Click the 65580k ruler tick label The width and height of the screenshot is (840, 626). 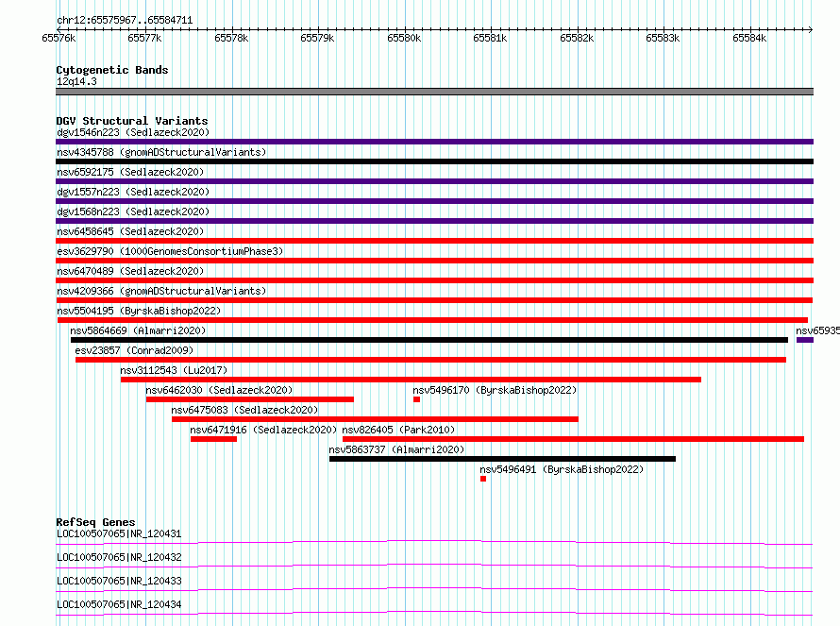point(404,38)
